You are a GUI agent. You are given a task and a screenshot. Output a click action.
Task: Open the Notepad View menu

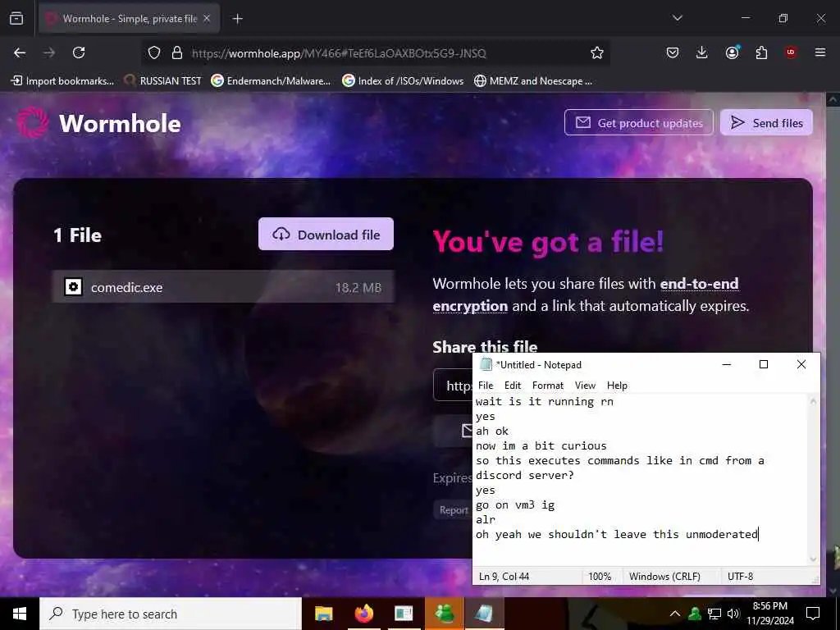pos(585,386)
